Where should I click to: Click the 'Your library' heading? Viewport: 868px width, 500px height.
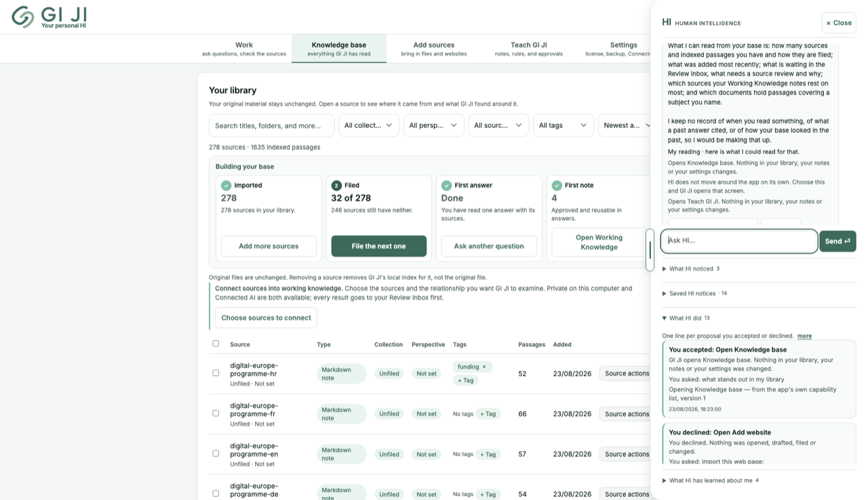(233, 90)
